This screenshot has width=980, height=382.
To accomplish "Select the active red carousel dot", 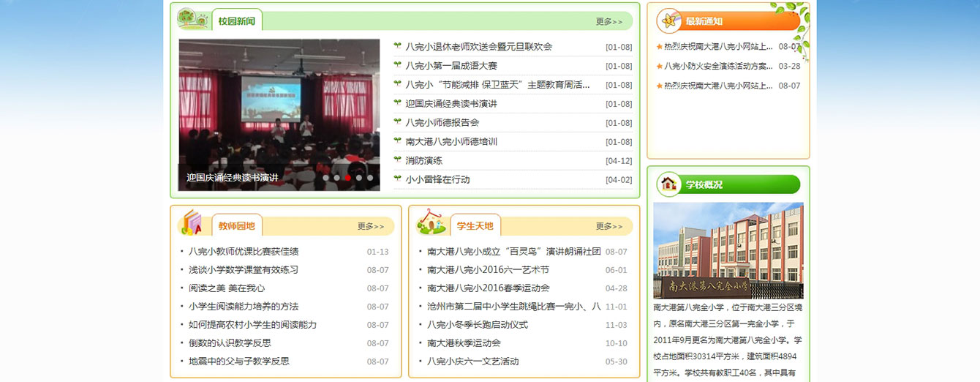I will (347, 178).
